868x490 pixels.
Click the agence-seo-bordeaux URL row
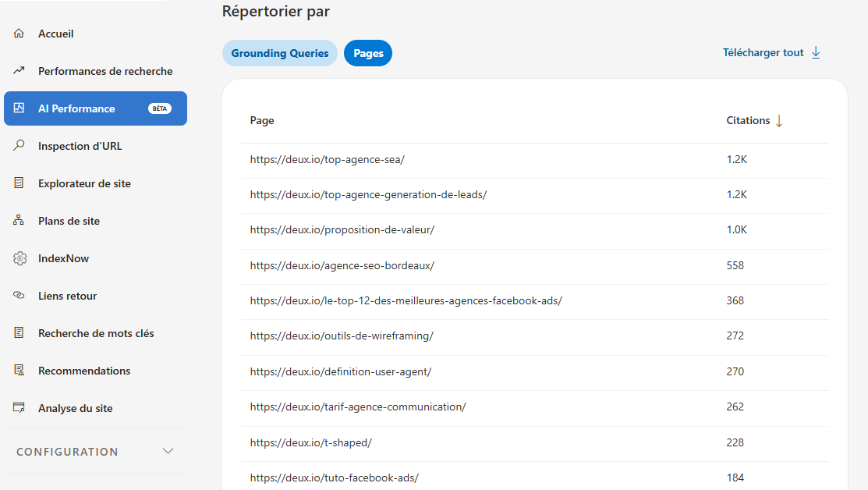click(x=342, y=265)
